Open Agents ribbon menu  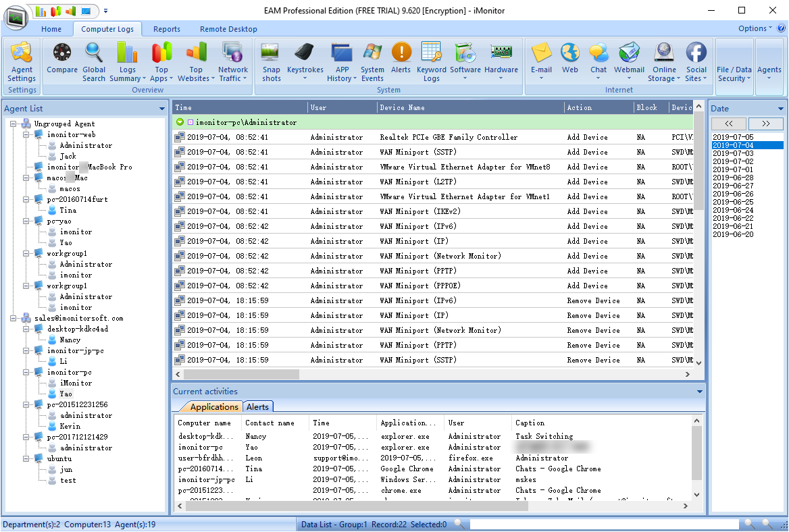769,72
